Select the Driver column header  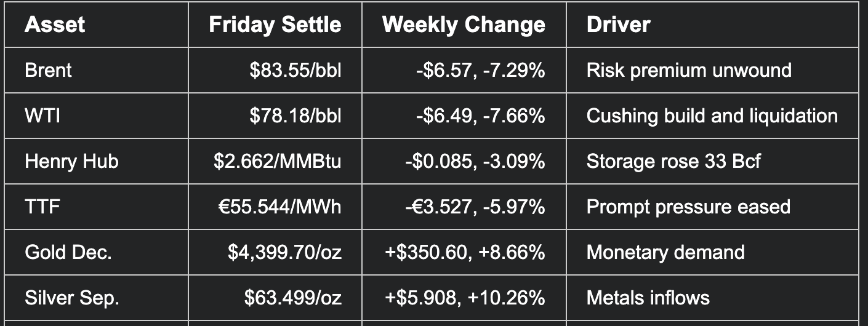(618, 25)
